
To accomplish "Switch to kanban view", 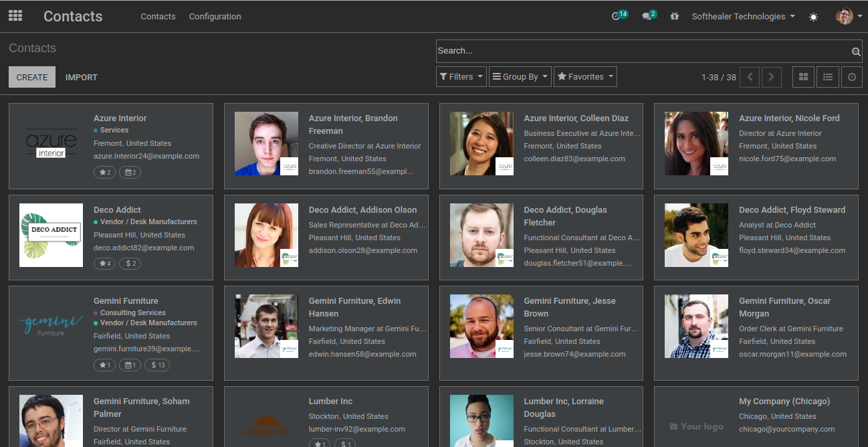I will point(804,77).
